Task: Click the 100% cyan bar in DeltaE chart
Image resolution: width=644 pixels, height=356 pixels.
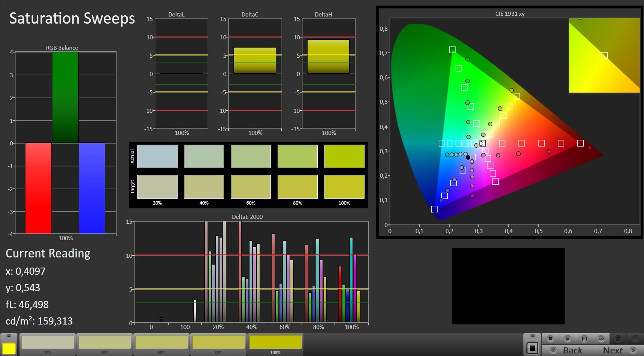Action: 351,280
